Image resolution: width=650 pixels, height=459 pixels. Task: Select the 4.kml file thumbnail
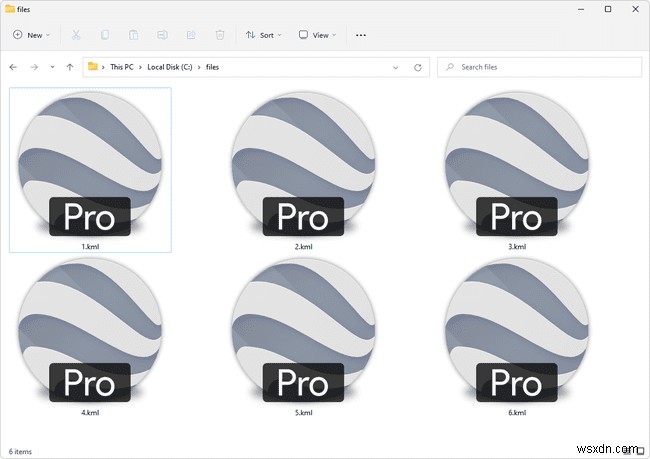(90, 330)
